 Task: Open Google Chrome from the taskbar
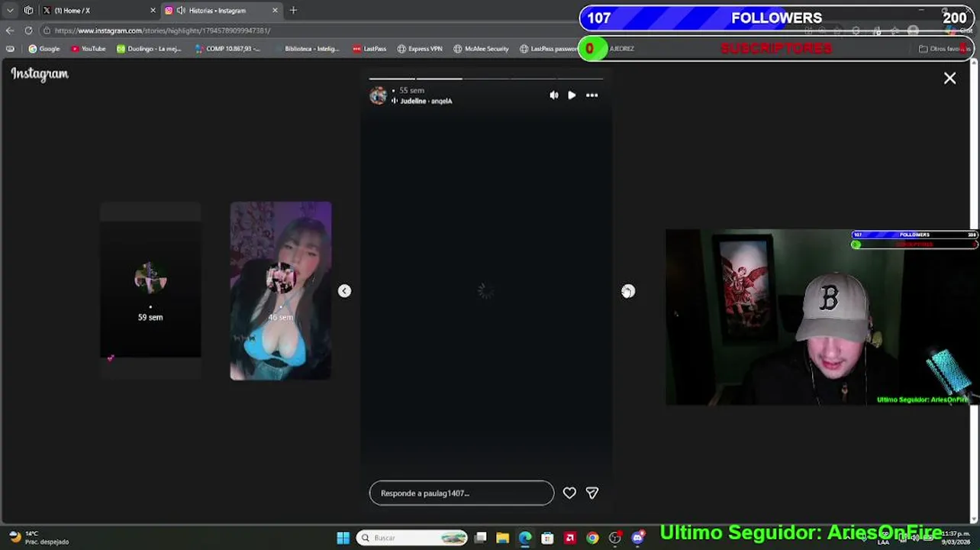592,538
